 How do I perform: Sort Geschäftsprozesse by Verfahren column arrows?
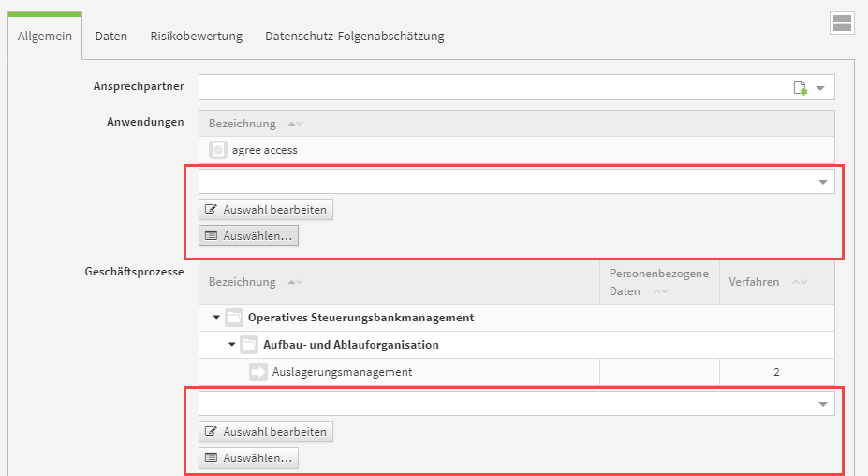pyautogui.click(x=798, y=282)
